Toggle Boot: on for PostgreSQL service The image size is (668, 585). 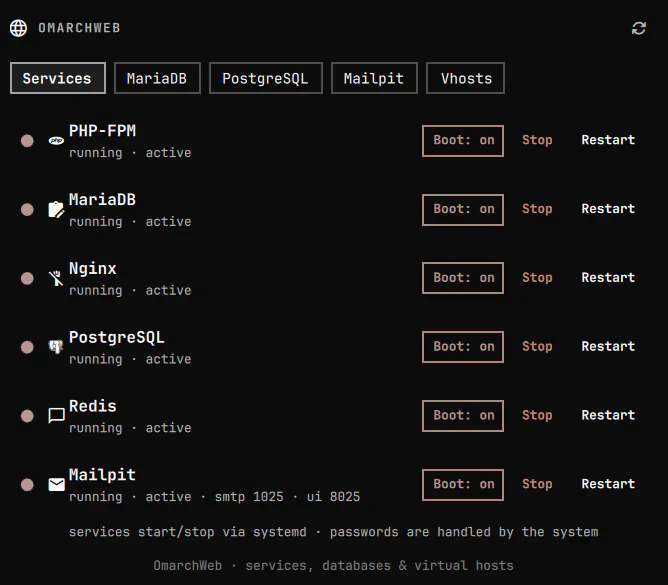[x=463, y=347]
